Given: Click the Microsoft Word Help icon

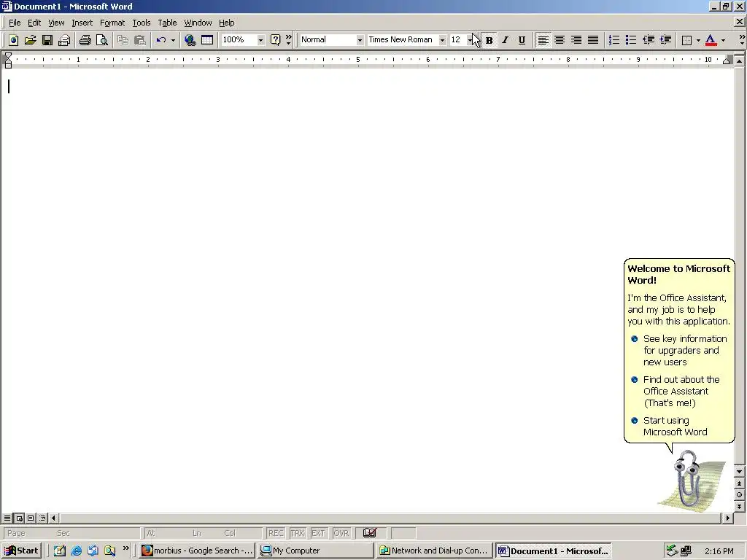Looking at the screenshot, I should [275, 40].
